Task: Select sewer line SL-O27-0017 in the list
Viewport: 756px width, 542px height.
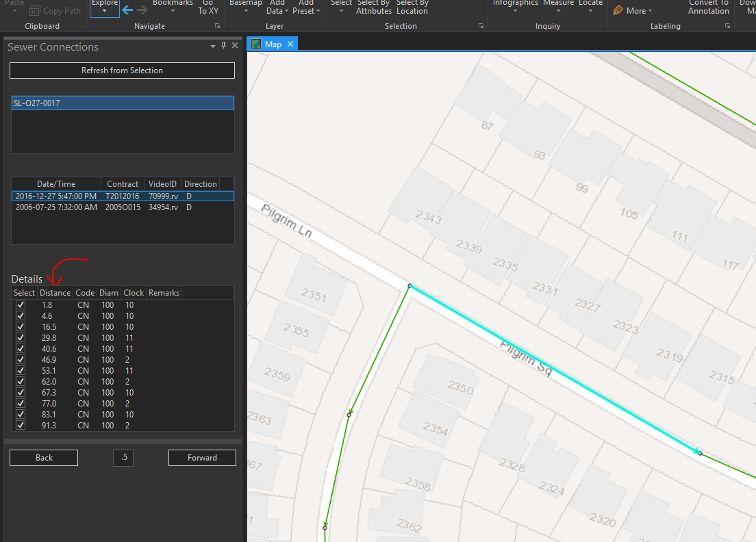Action: coord(123,103)
